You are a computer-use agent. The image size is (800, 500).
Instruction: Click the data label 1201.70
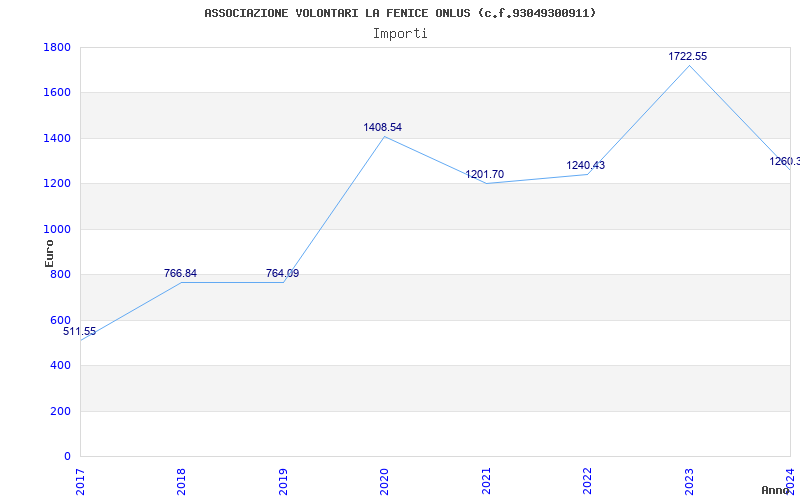point(485,174)
